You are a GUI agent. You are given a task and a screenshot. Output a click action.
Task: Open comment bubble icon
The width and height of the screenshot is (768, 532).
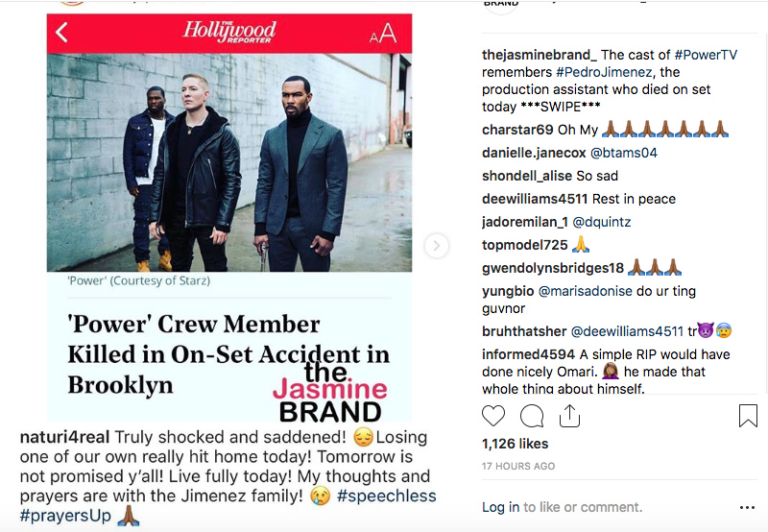[x=532, y=417]
